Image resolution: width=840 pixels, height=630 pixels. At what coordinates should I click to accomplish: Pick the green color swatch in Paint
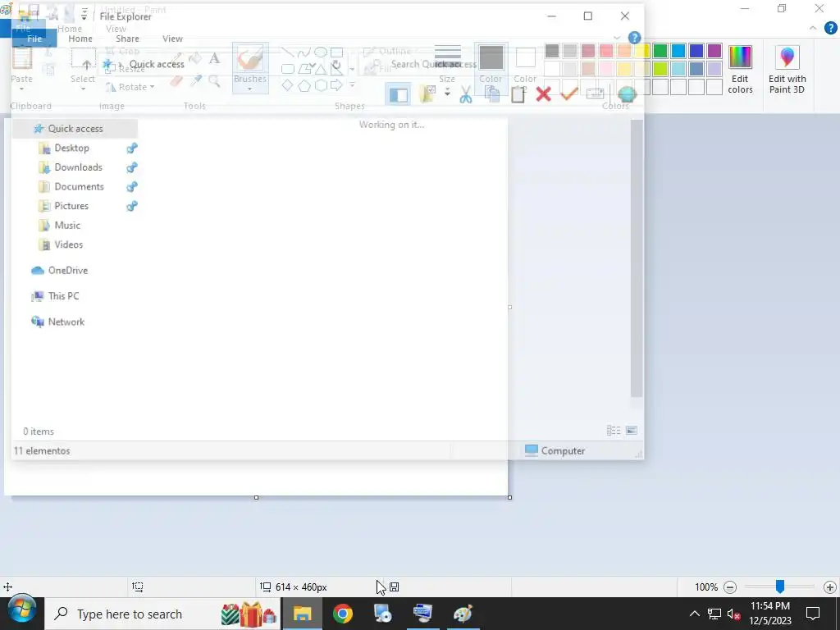[660, 51]
